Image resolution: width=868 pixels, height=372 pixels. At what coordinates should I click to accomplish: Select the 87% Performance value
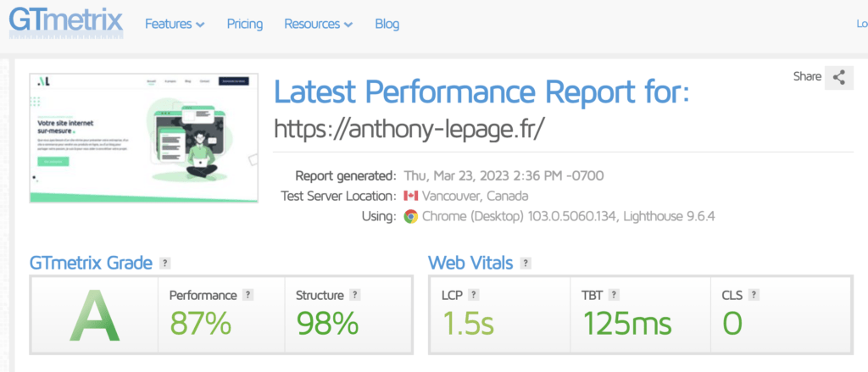[x=200, y=324]
